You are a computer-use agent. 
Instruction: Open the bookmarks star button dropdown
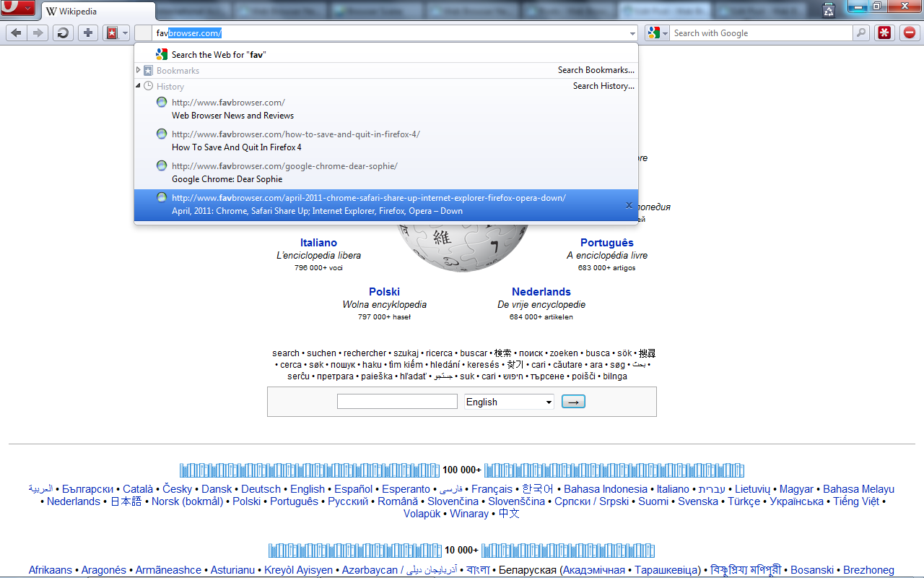click(x=116, y=33)
